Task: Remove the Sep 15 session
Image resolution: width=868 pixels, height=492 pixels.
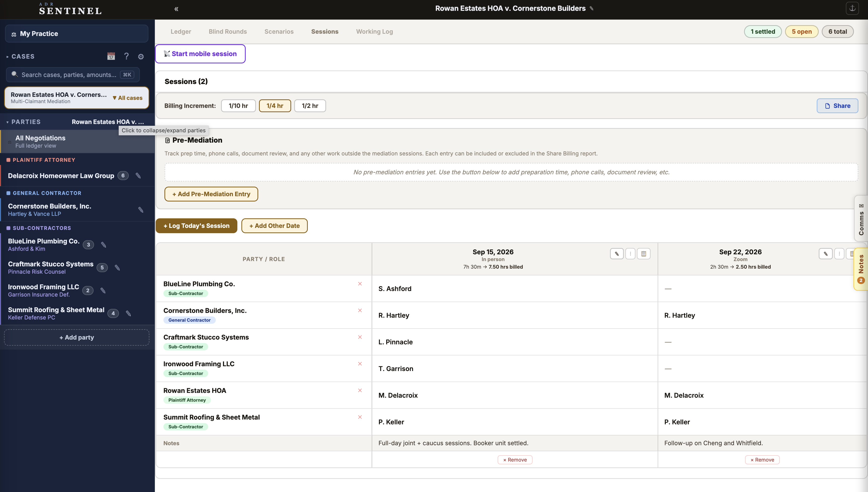Action: [515, 460]
